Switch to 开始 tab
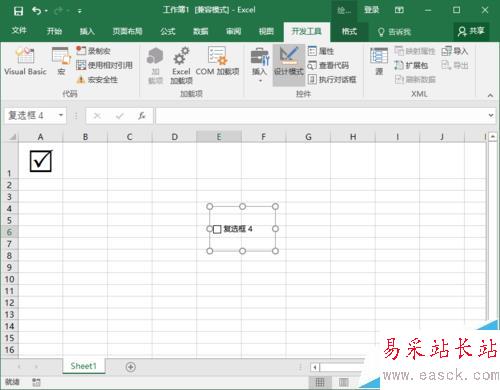Viewport: 500px width, 390px height. click(x=54, y=31)
